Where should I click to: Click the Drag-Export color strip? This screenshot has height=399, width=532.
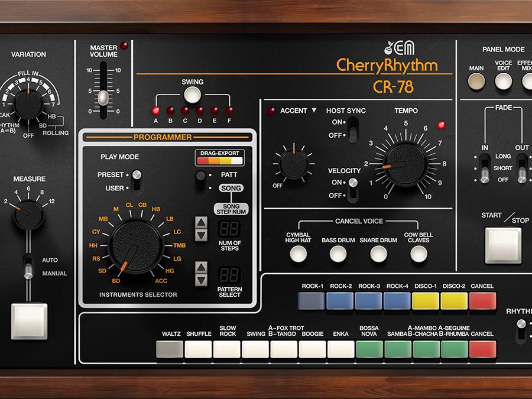coord(220,160)
